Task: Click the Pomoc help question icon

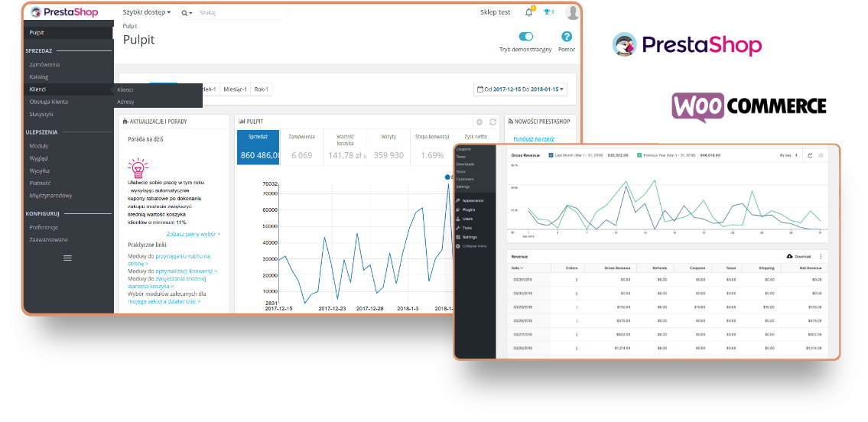Action: click(x=567, y=37)
